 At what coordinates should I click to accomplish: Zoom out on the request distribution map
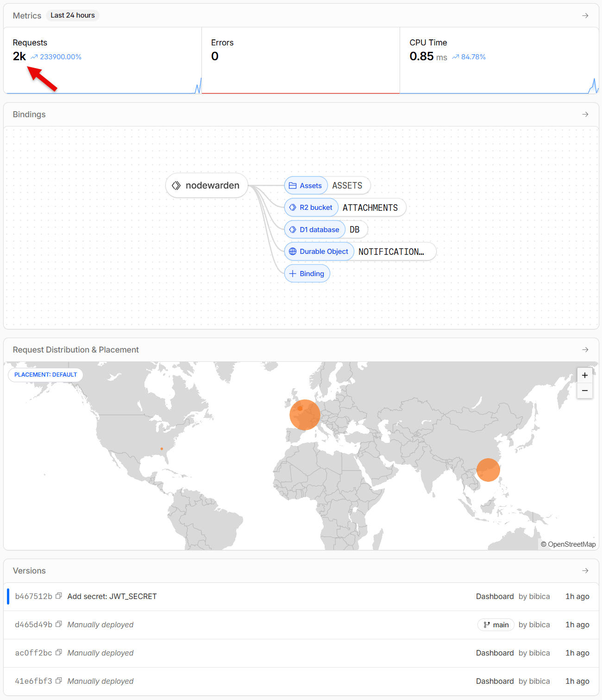coord(585,391)
